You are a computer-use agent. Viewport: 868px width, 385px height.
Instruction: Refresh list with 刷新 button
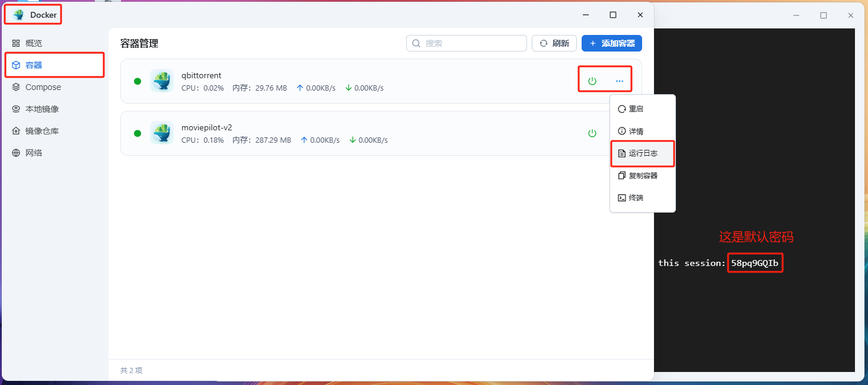pyautogui.click(x=554, y=43)
